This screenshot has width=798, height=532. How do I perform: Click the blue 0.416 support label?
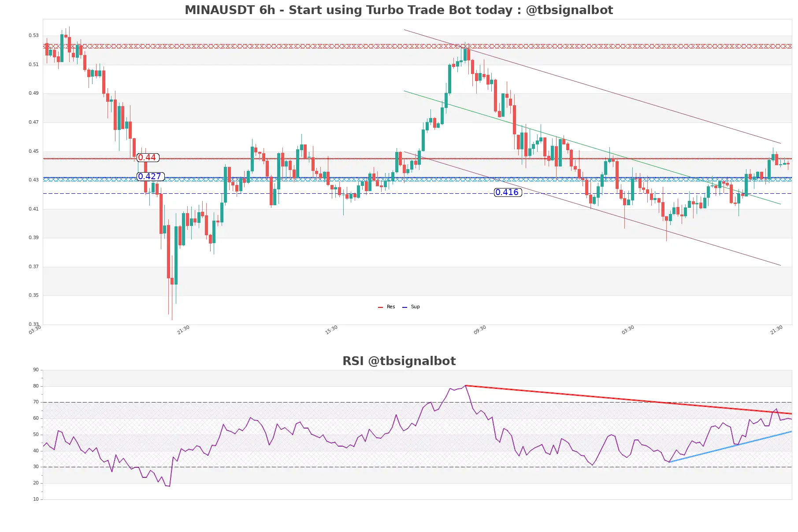pyautogui.click(x=508, y=192)
